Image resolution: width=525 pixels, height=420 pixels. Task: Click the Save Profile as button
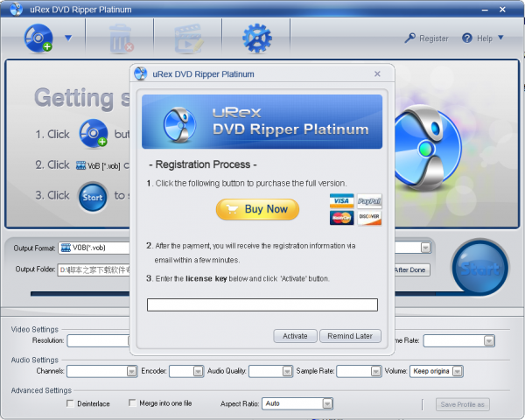point(462,404)
